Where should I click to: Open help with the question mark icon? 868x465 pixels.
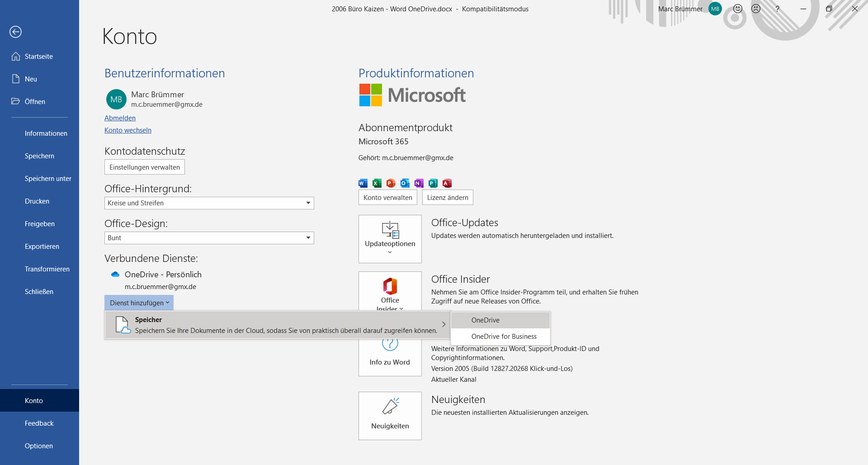[777, 9]
